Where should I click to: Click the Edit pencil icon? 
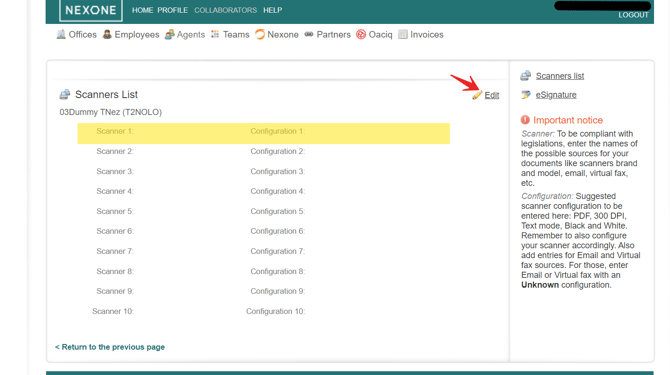coord(477,95)
